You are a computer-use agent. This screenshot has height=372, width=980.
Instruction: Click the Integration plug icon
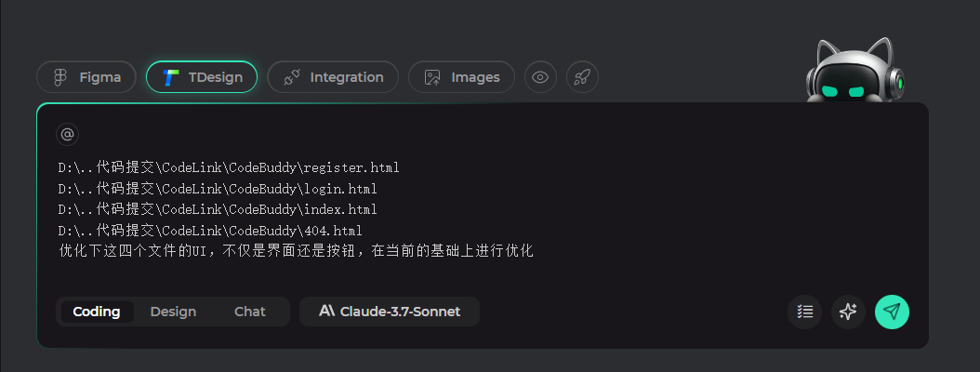click(292, 77)
